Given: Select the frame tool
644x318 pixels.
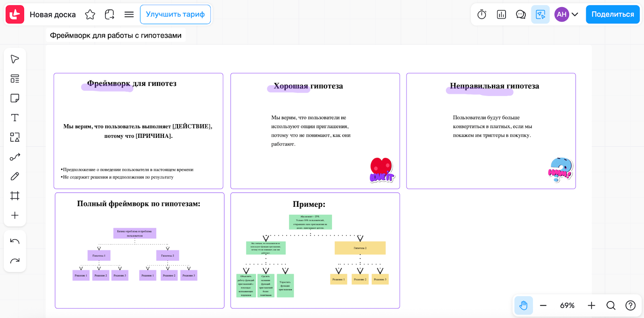Looking at the screenshot, I should point(15,196).
